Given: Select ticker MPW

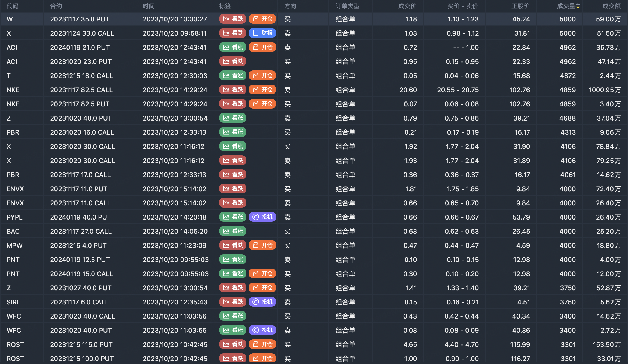Looking at the screenshot, I should click(x=14, y=245).
